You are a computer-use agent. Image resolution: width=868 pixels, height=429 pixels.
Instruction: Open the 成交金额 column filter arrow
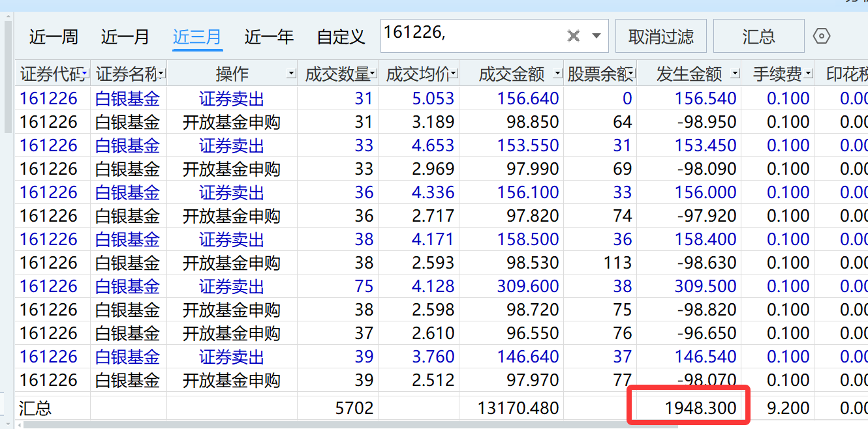point(557,75)
